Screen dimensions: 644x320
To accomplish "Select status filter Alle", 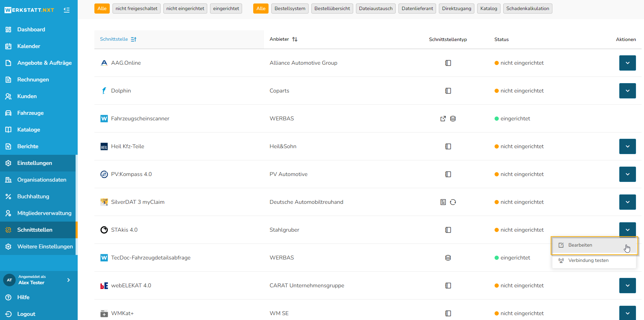I will tap(102, 9).
